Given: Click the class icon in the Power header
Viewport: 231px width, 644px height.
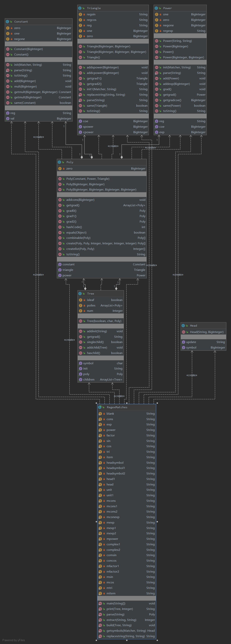Looking at the screenshot, I should [x=156, y=8].
